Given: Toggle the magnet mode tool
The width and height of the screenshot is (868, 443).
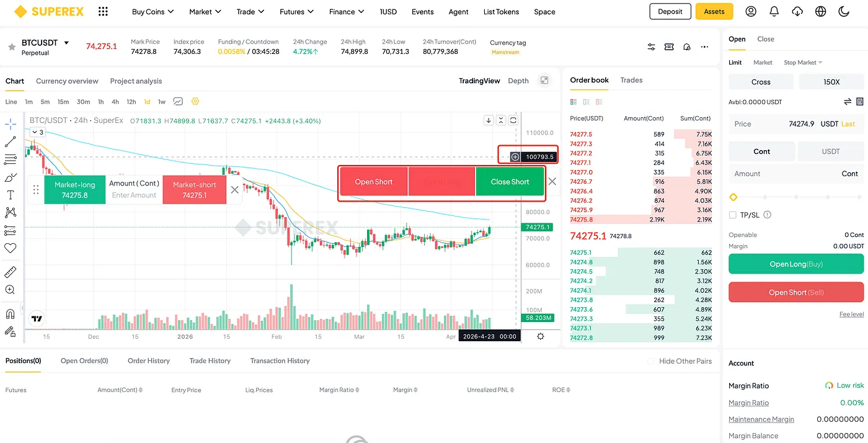Looking at the screenshot, I should coord(11,314).
